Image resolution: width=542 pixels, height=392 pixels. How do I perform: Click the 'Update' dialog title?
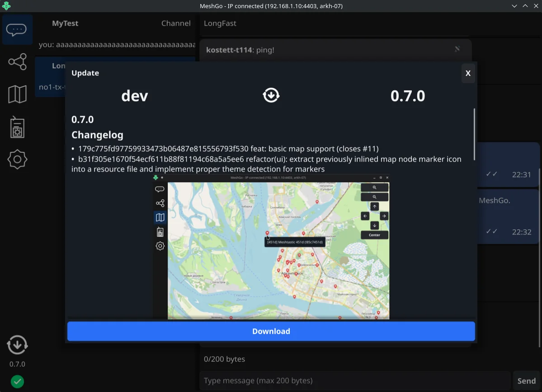point(85,73)
